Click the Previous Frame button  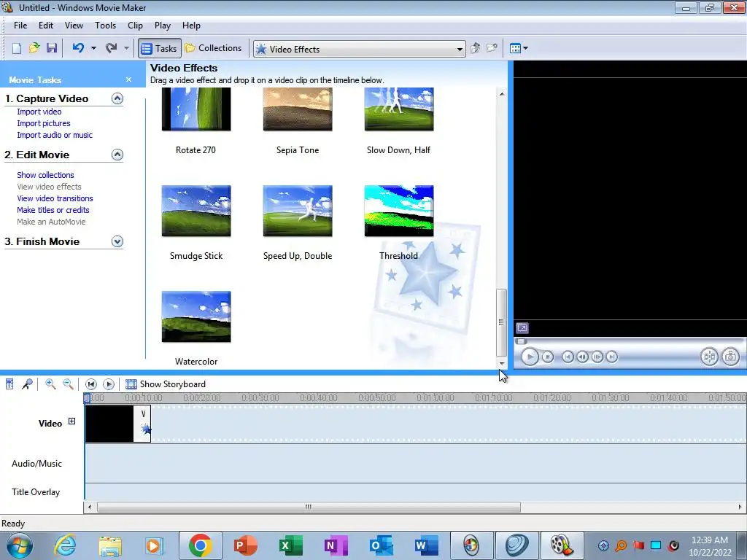tap(582, 357)
